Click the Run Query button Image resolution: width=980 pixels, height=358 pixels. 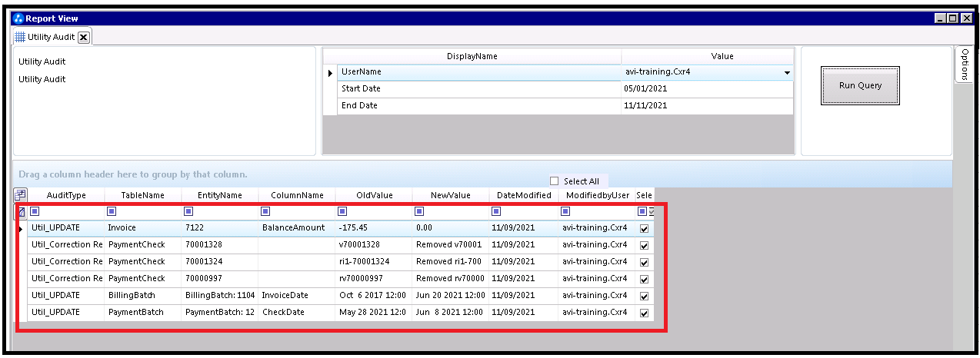[860, 85]
